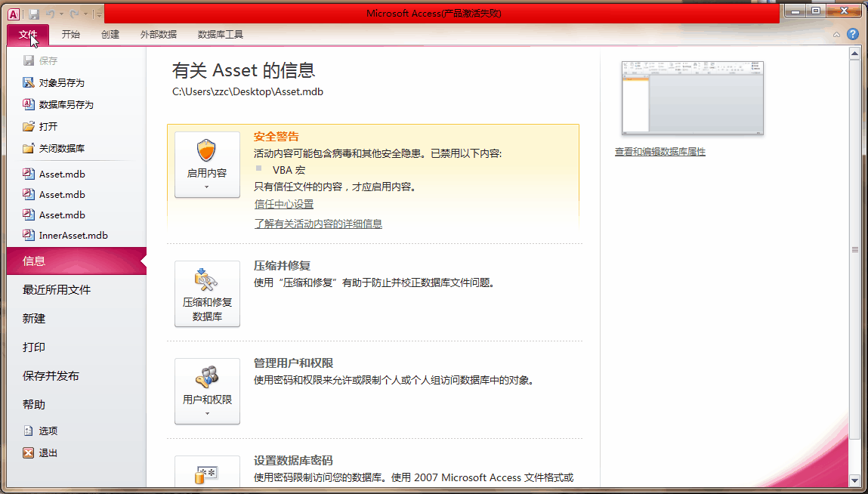Select the 信息 backstage section
868x494 pixels.
point(76,261)
